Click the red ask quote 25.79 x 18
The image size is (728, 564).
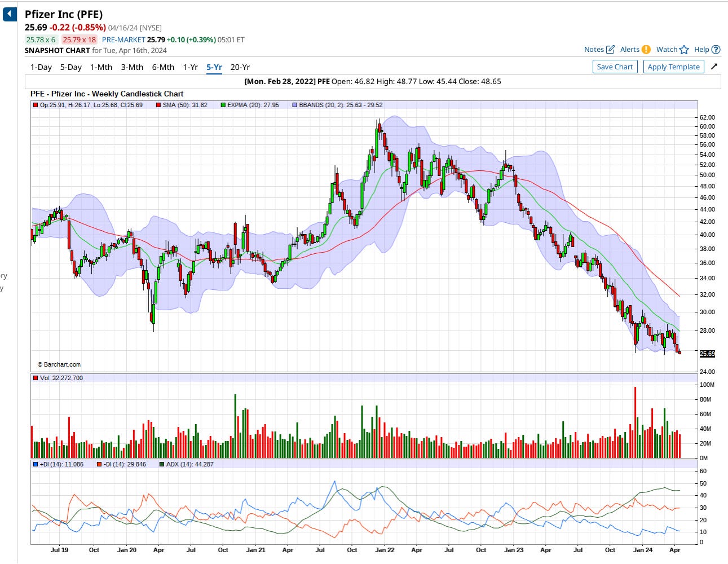pos(79,39)
